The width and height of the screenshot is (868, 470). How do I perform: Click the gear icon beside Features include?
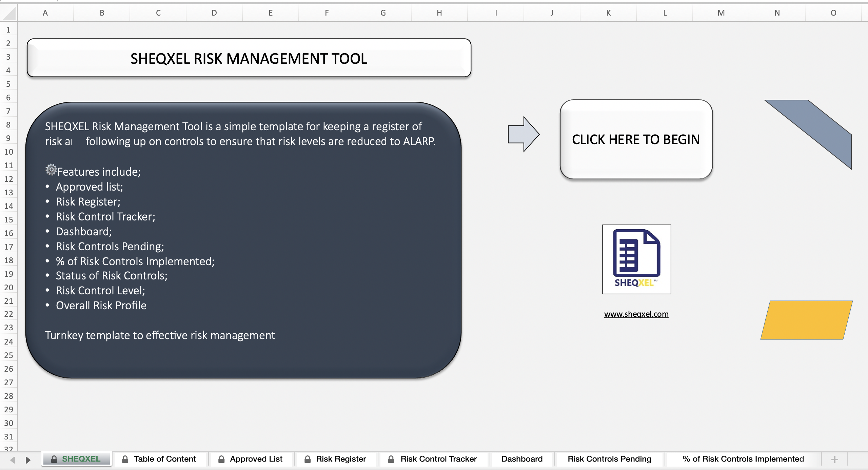[51, 169]
